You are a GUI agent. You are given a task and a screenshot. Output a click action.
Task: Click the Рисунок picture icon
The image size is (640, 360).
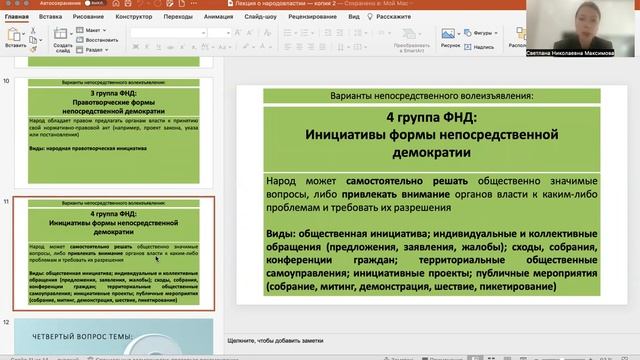[x=448, y=34]
